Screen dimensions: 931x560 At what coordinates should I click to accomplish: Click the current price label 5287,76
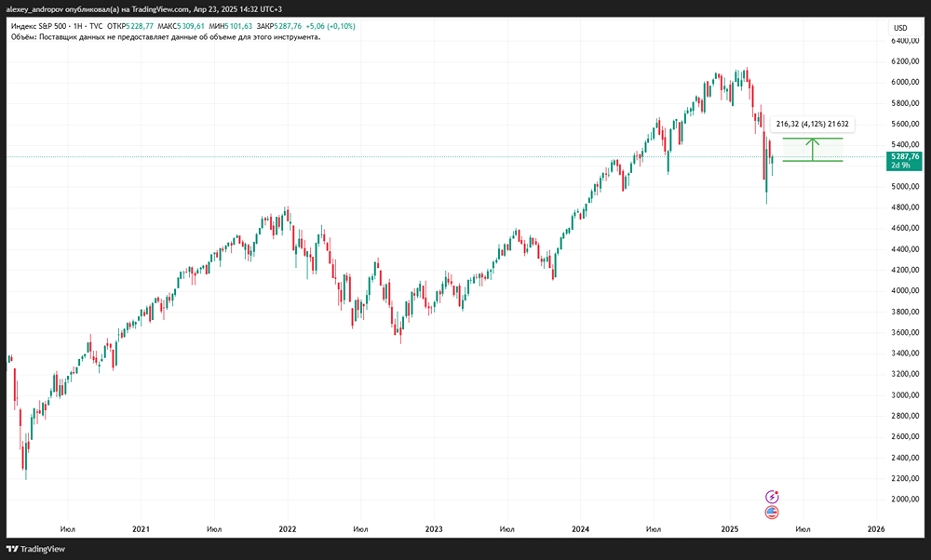click(905, 156)
